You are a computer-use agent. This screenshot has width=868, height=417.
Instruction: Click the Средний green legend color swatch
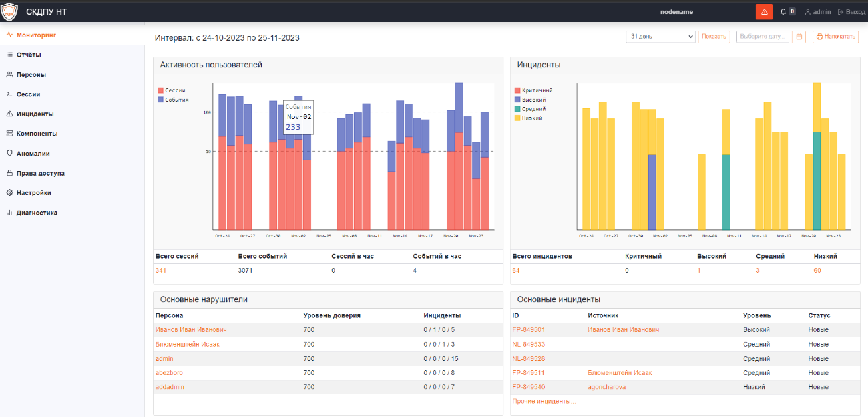[517, 109]
